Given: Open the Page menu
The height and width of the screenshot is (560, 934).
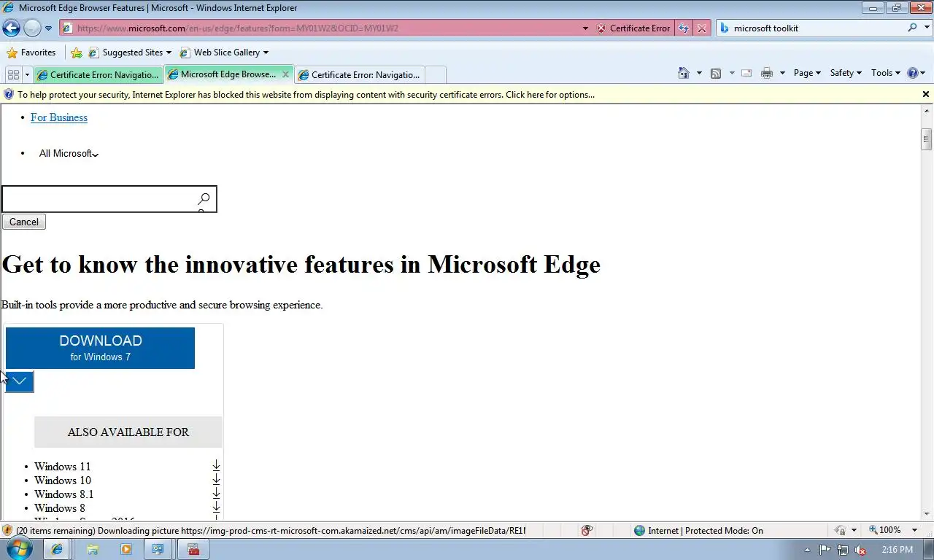Looking at the screenshot, I should [807, 73].
